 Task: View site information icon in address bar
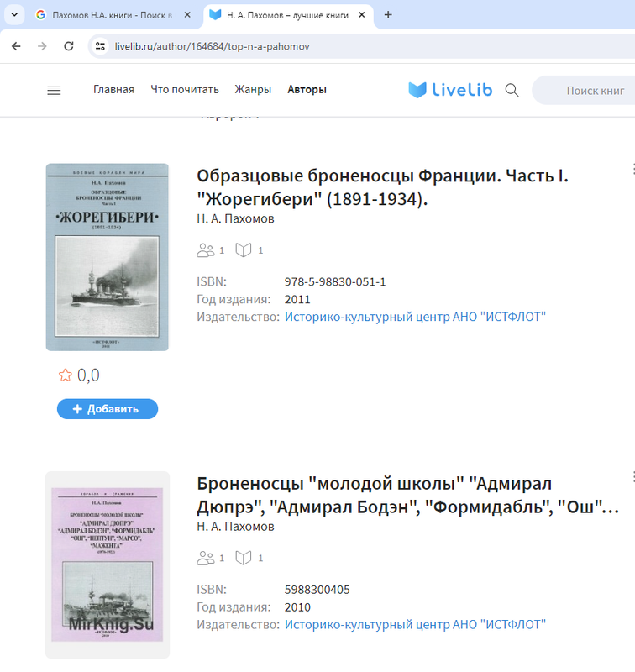click(100, 46)
